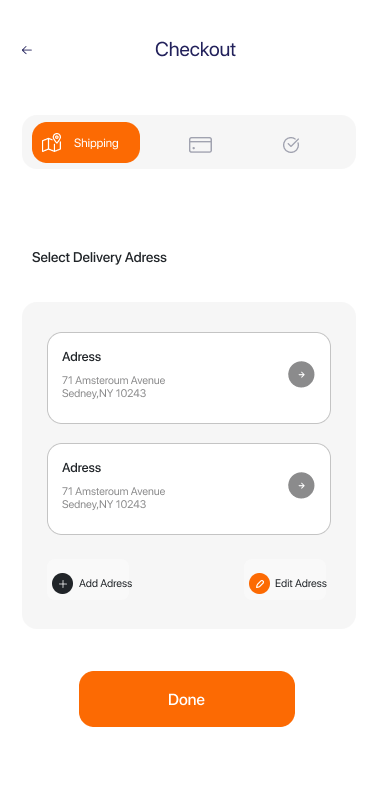
Task: Select the Shipping step tab label
Action: tap(96, 143)
